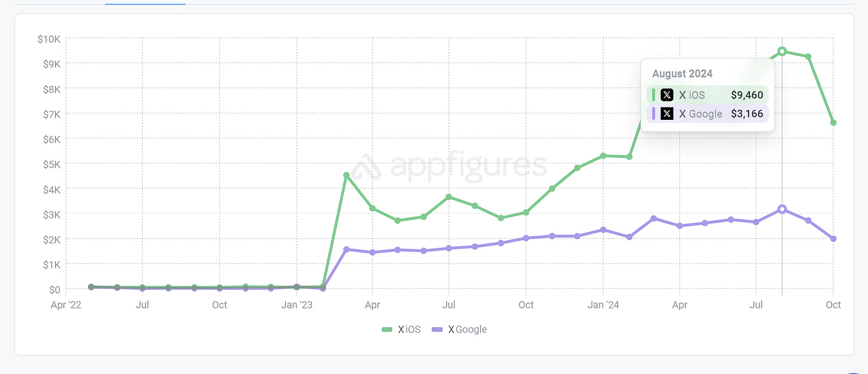The image size is (868, 374).
Task: Click the X iOS August 2024 peak point
Action: point(782,51)
